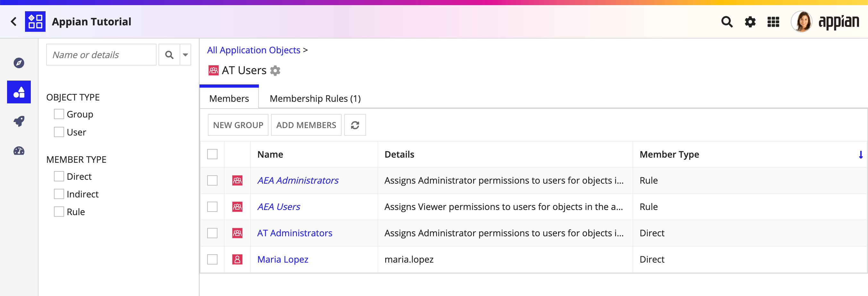Viewport: 868px width, 296px height.
Task: Open the All Application Objects breadcrumb link
Action: [x=253, y=50]
